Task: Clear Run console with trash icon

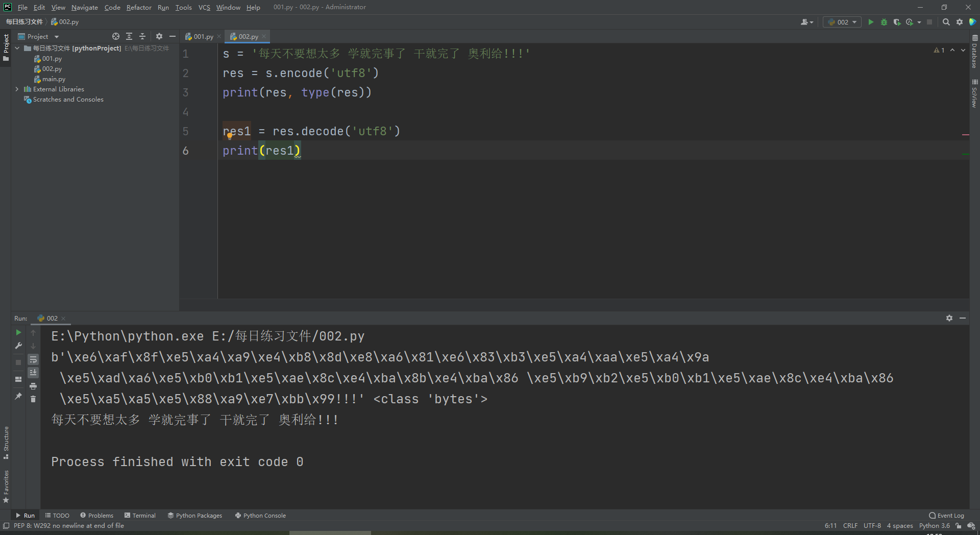Action: (x=33, y=399)
